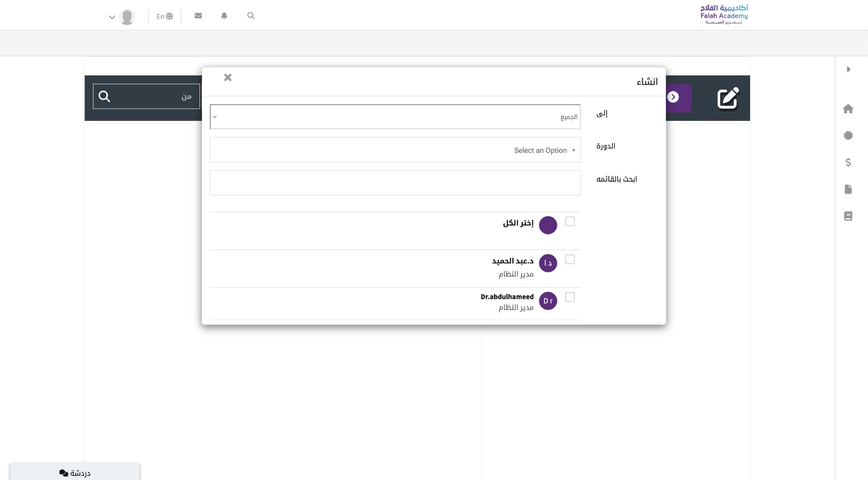The height and width of the screenshot is (480, 868).
Task: Tick the checkbox for د.عبد الحميد
Action: (570, 259)
